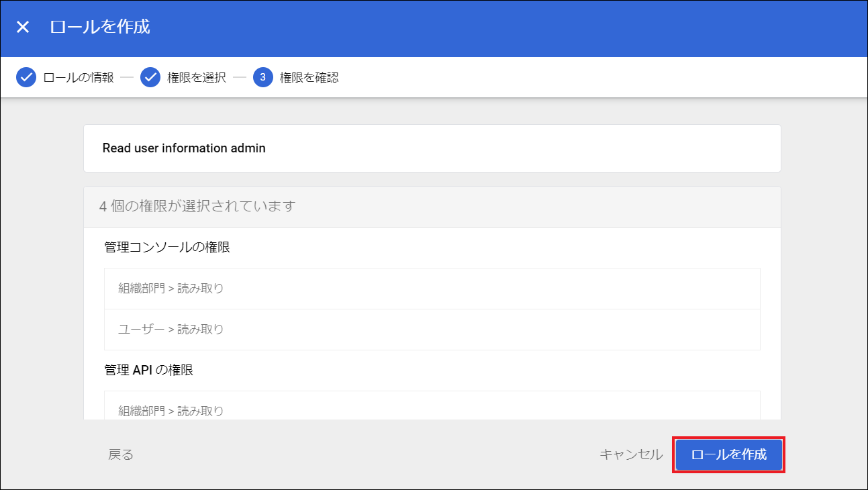Click the 管理コンソールの権限 section heading
This screenshot has height=490, width=868.
167,248
